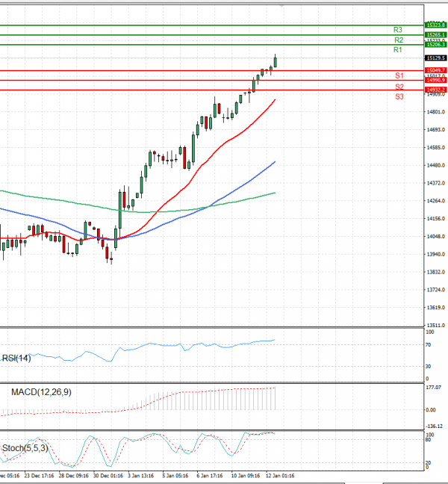The image size is (448, 484).
Task: Click the green 15206.3 price tag
Action: coord(435,45)
